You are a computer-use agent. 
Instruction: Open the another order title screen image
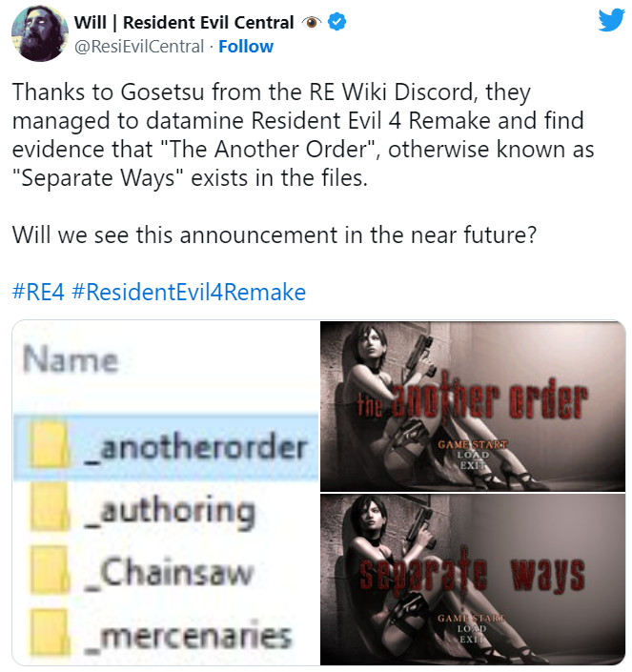click(x=473, y=406)
